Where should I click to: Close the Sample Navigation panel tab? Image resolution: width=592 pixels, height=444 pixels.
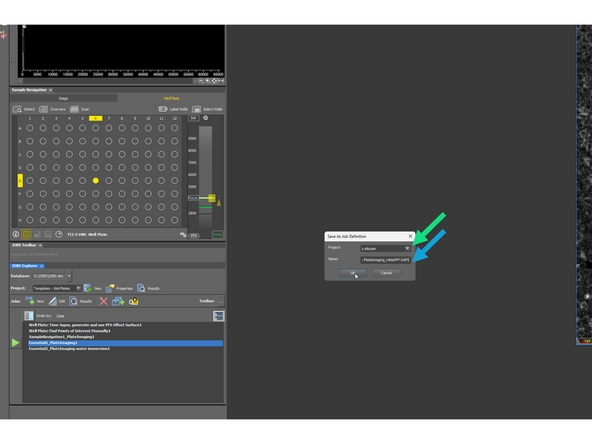(x=50, y=90)
